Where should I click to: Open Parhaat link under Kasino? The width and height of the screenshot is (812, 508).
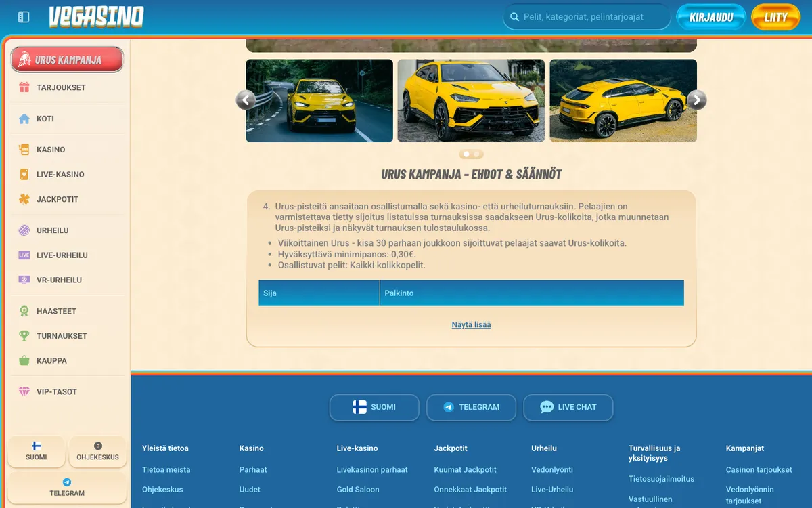coord(253,469)
